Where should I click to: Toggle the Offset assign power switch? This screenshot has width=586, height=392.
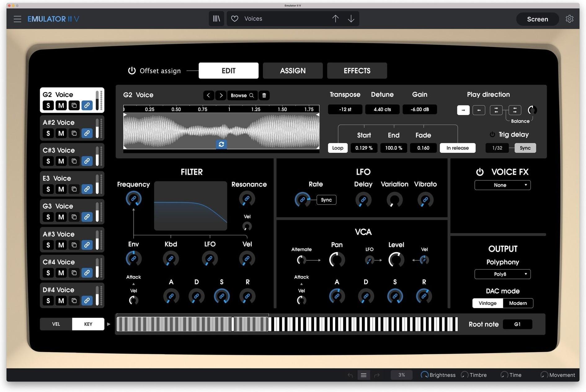coord(131,70)
